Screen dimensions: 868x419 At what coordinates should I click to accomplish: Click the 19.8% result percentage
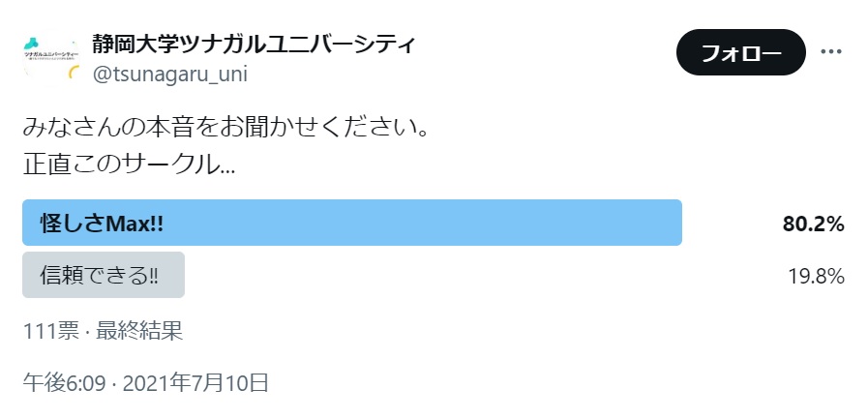[816, 276]
